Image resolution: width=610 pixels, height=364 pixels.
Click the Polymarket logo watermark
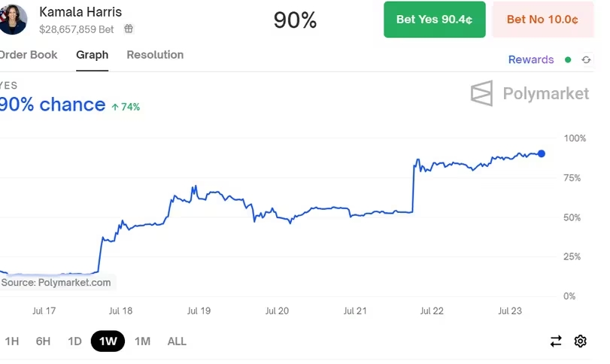point(530,94)
